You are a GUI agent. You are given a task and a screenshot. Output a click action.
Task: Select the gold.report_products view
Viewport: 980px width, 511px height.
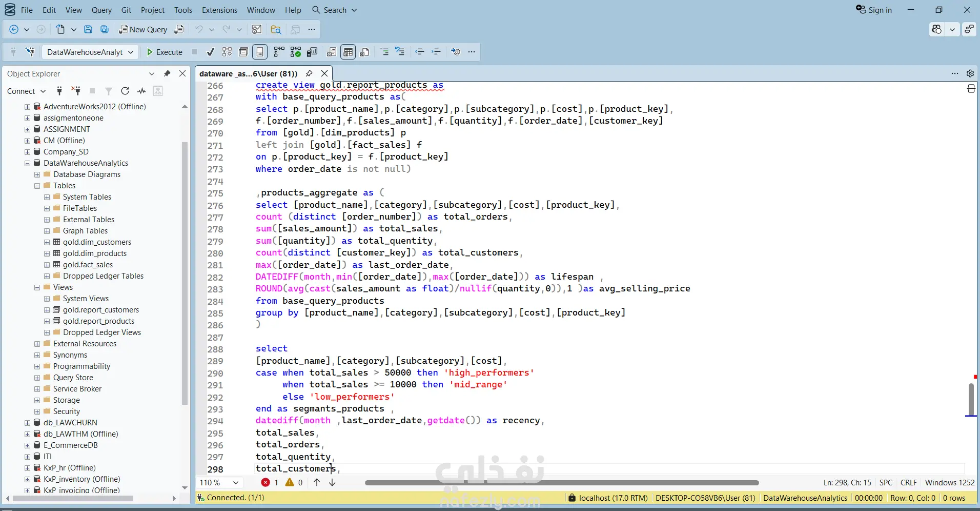coord(98,321)
